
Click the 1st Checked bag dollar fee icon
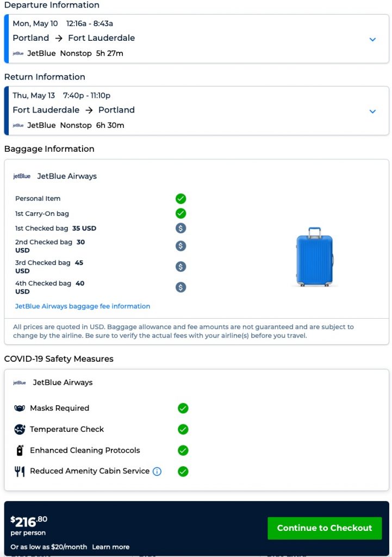(181, 228)
